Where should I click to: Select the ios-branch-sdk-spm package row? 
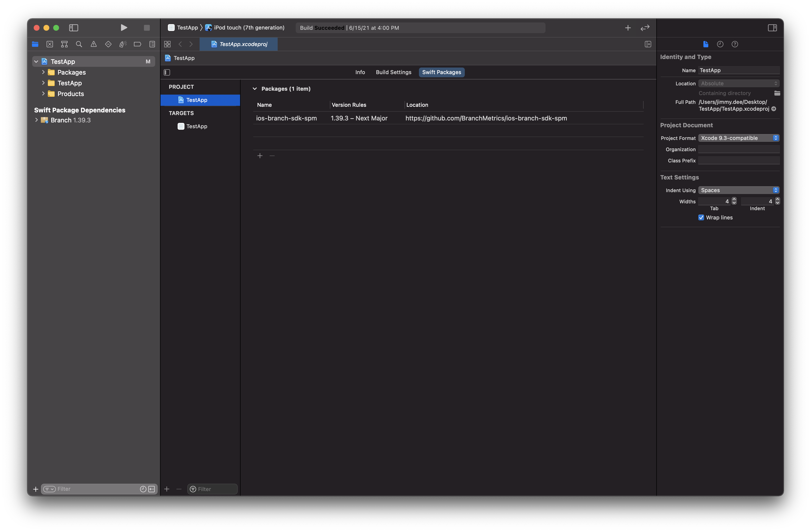[x=448, y=118]
